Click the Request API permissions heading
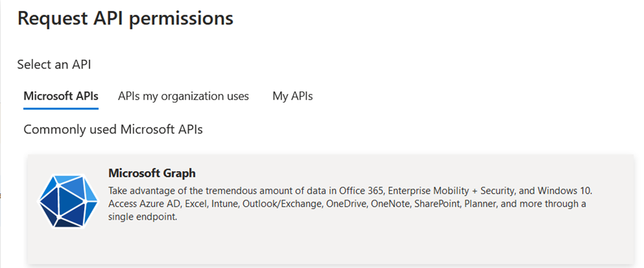 125,19
